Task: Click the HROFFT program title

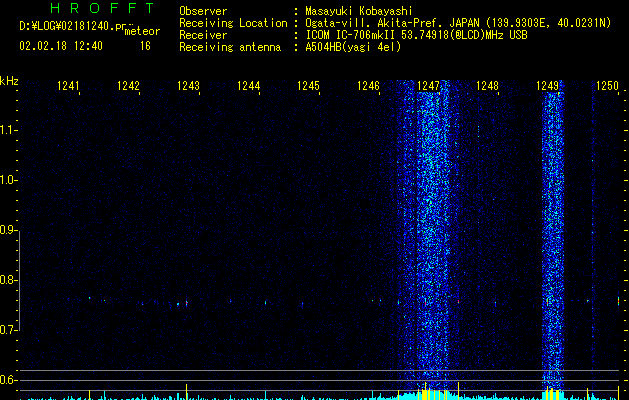Action: tap(103, 8)
